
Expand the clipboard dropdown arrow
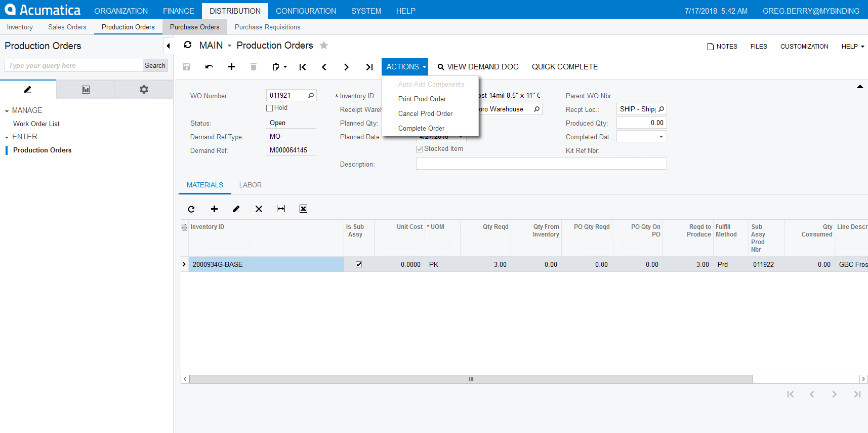tap(285, 67)
